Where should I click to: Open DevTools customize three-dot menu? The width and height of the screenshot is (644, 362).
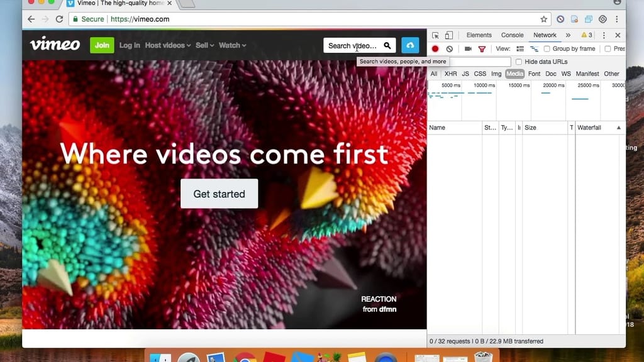tap(604, 35)
